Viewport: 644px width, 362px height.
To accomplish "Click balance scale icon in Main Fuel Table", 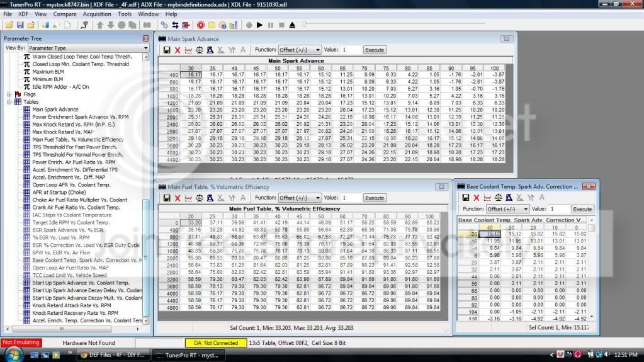I will (199, 198).
